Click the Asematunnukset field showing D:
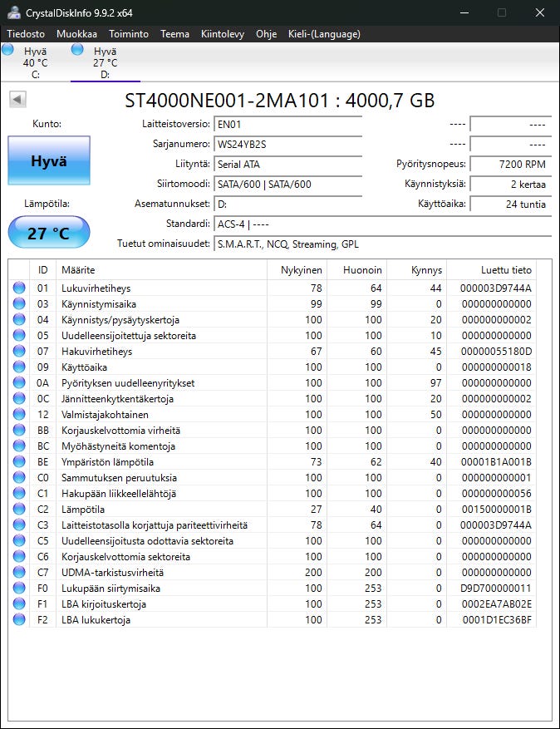Viewport: 560px width, 729px height. (x=287, y=204)
